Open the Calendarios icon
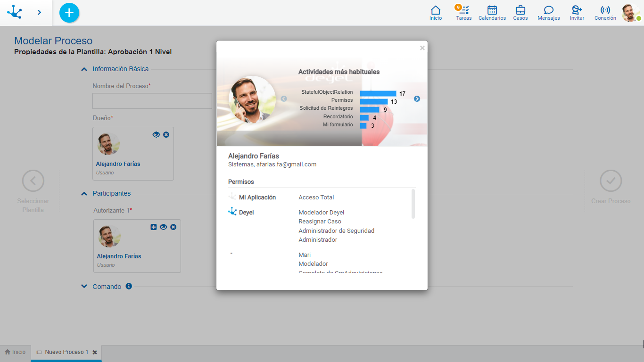The height and width of the screenshot is (362, 644). click(492, 13)
